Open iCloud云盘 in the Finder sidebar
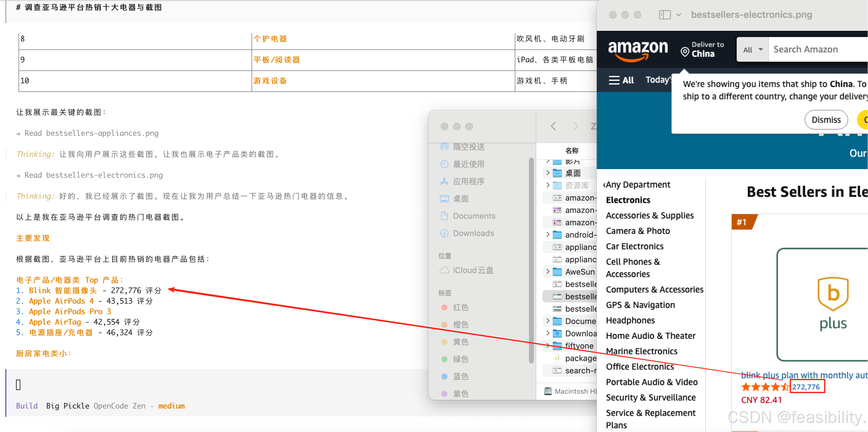 tap(473, 270)
